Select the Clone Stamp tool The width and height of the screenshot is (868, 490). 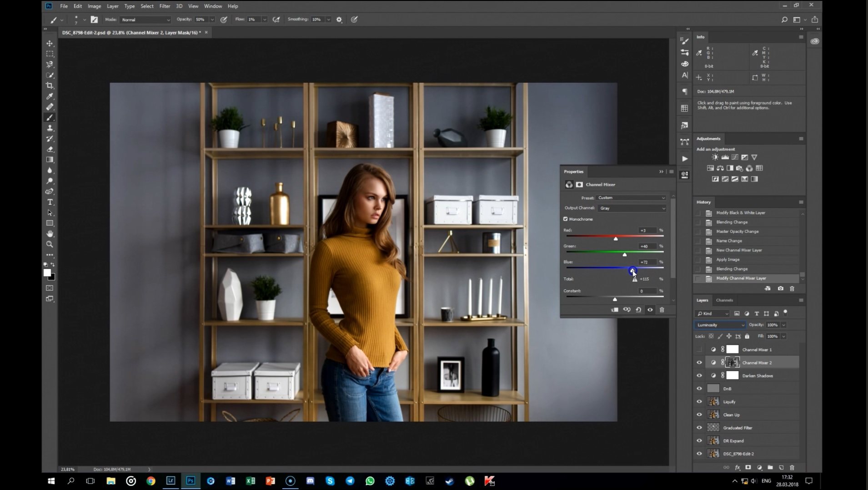pos(50,128)
